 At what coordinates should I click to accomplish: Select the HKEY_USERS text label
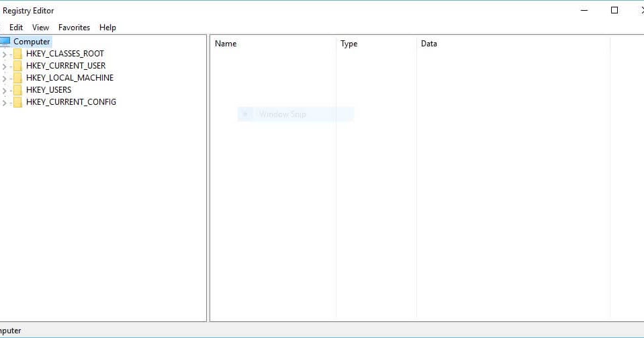point(48,90)
